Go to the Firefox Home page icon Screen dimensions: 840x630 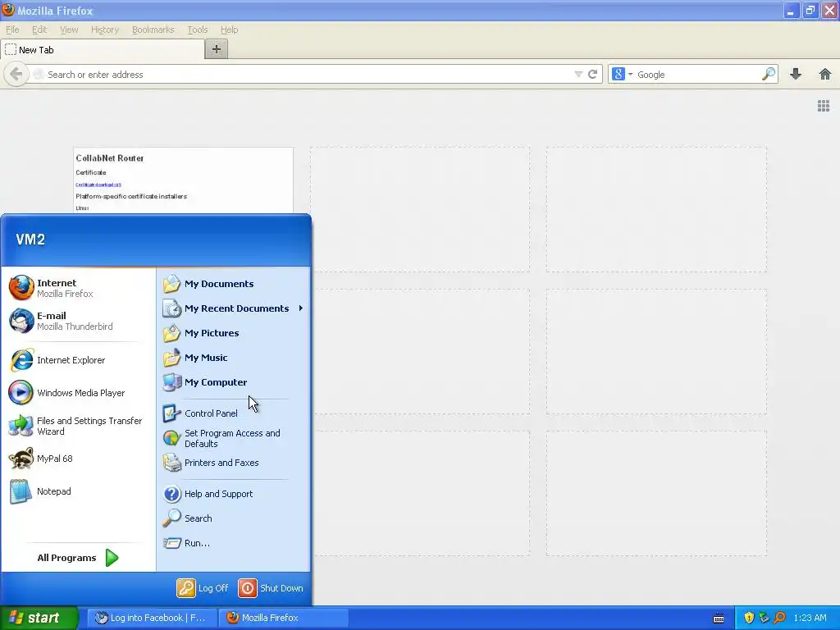[825, 74]
